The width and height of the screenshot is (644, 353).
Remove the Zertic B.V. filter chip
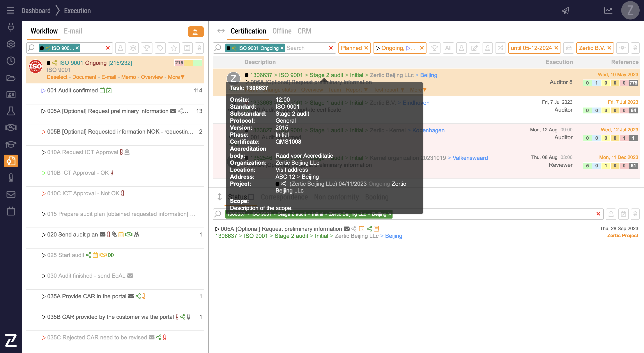coord(609,48)
